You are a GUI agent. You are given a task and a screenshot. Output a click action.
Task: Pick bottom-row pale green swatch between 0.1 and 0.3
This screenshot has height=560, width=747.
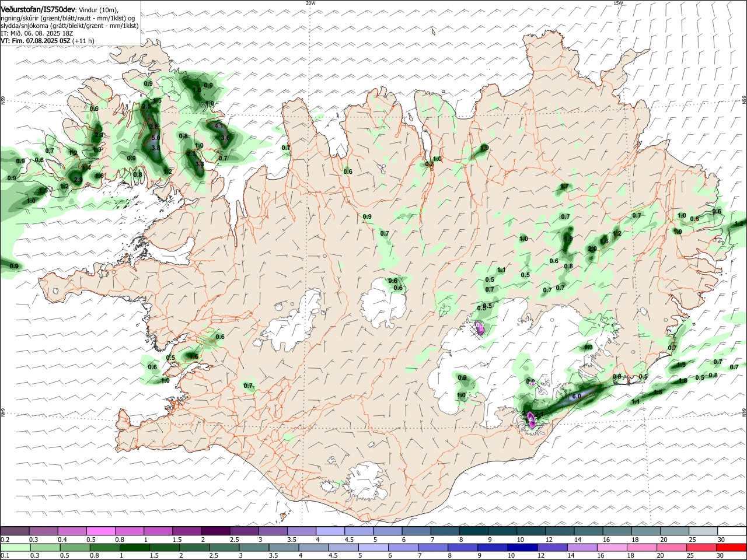click(15, 548)
